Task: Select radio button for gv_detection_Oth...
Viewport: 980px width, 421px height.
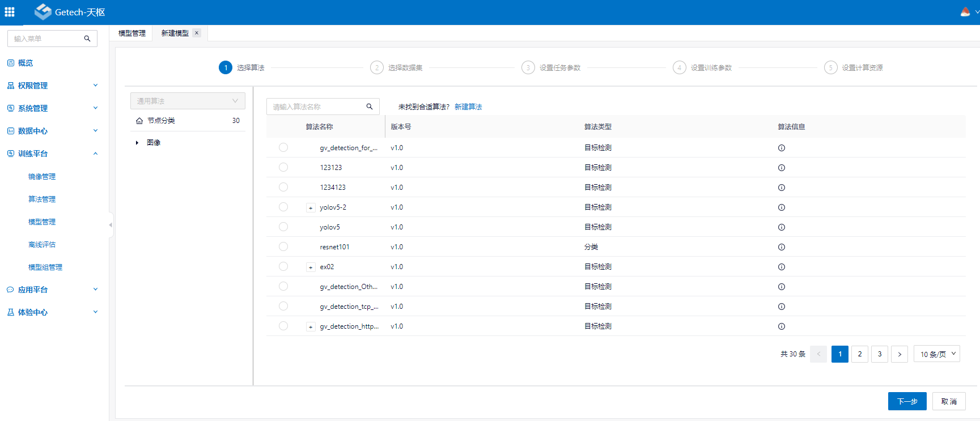Action: [283, 286]
